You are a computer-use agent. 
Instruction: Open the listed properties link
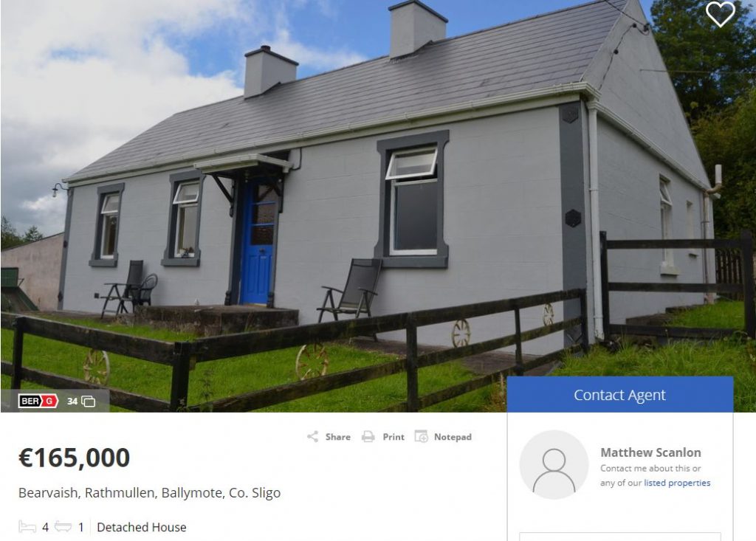(x=677, y=483)
